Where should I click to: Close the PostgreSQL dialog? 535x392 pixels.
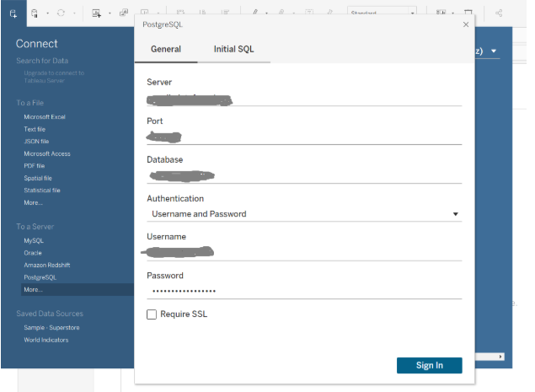[x=466, y=24]
